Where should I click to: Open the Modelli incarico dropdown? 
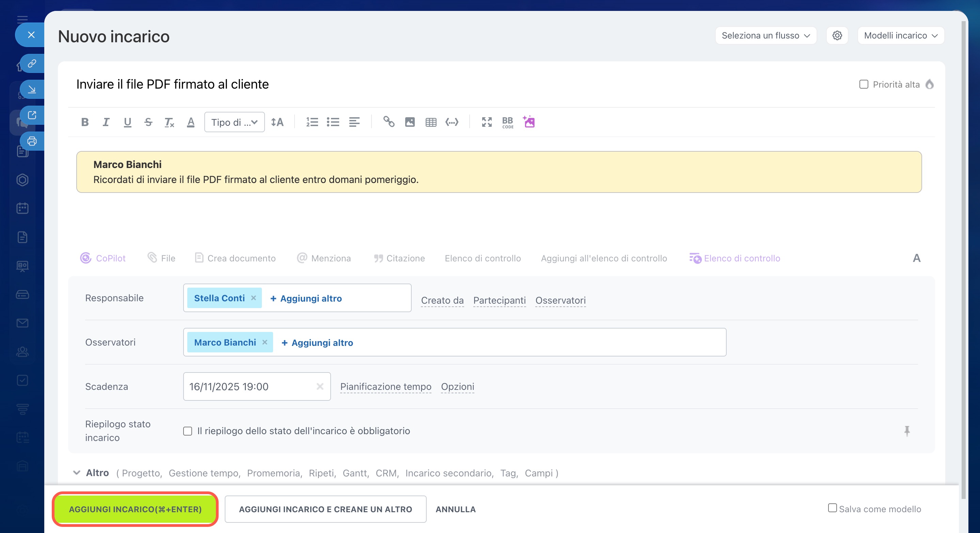coord(900,35)
